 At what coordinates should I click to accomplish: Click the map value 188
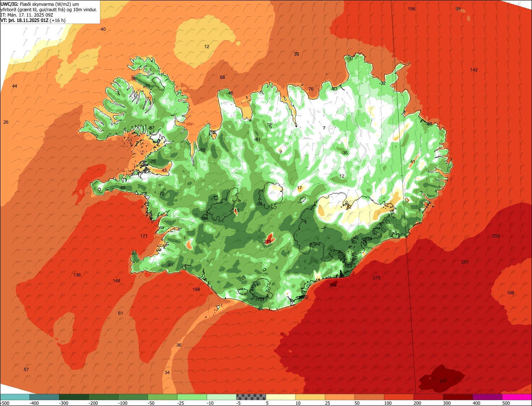(510, 293)
